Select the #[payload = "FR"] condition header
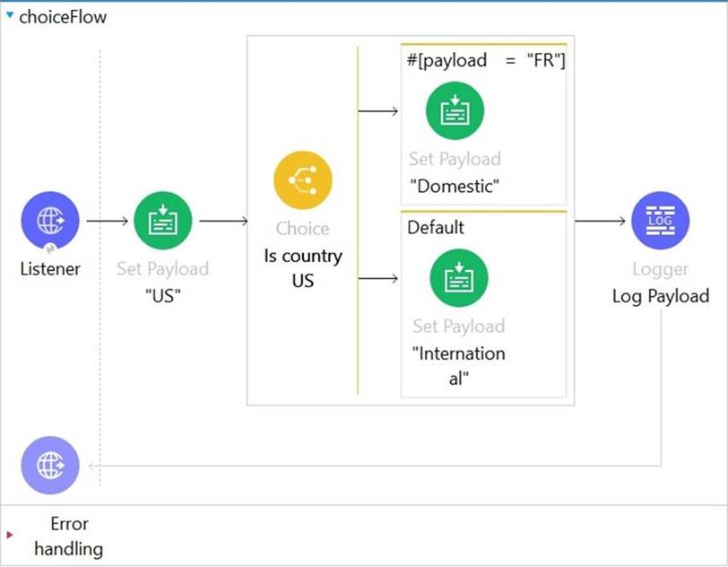The height and width of the screenshot is (567, 728). click(485, 60)
